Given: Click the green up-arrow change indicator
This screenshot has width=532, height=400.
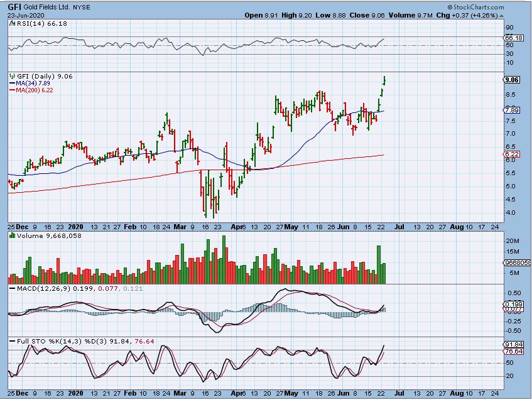Looking at the screenshot, I should coord(501,16).
